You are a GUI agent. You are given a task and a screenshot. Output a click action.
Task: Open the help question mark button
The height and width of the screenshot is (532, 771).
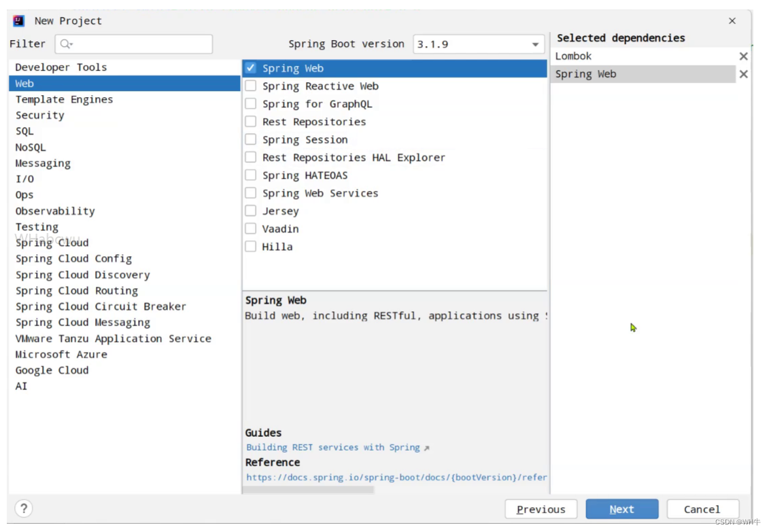(24, 508)
